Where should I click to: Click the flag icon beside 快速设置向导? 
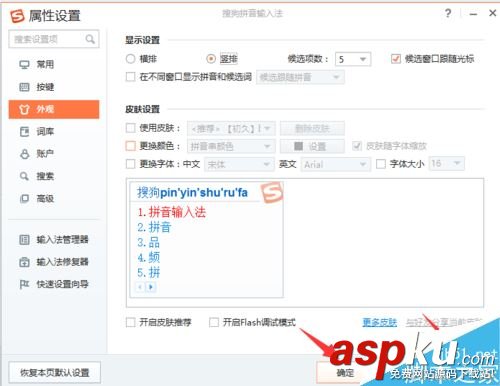click(x=24, y=284)
